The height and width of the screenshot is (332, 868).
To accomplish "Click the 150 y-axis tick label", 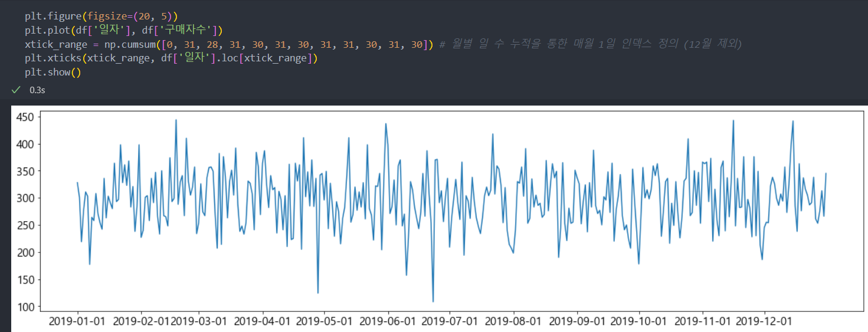I will (25, 280).
